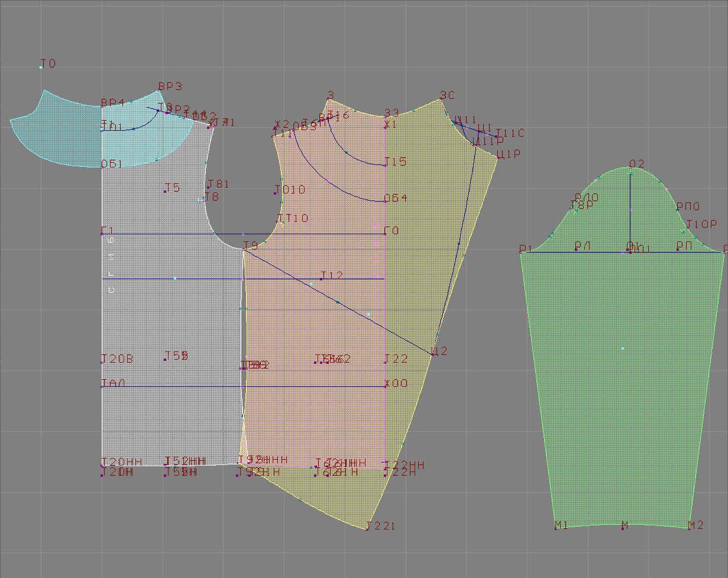
Task: Select point T12 on the front piece
Action: tap(322, 279)
